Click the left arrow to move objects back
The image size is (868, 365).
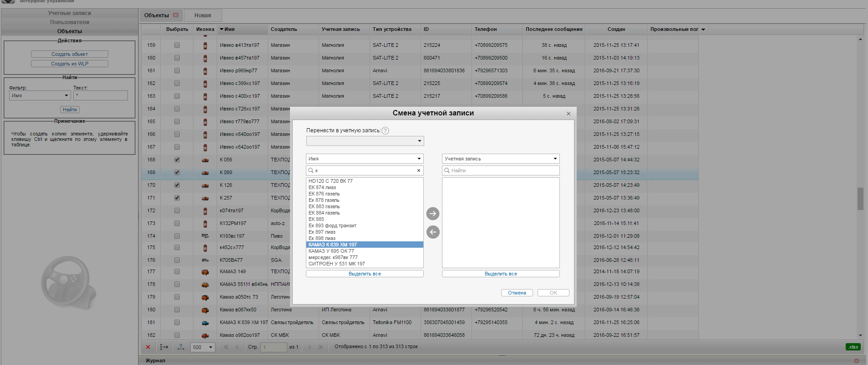point(432,232)
